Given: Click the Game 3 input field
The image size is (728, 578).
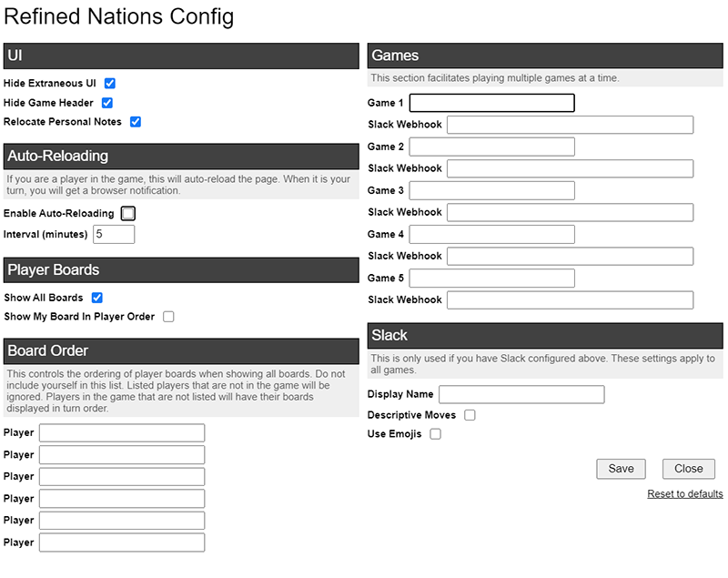Looking at the screenshot, I should (x=491, y=190).
